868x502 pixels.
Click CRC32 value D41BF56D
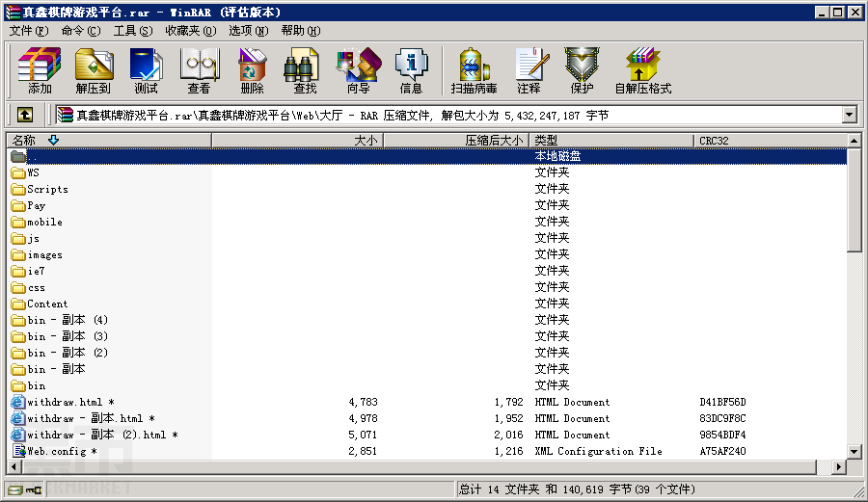point(722,402)
